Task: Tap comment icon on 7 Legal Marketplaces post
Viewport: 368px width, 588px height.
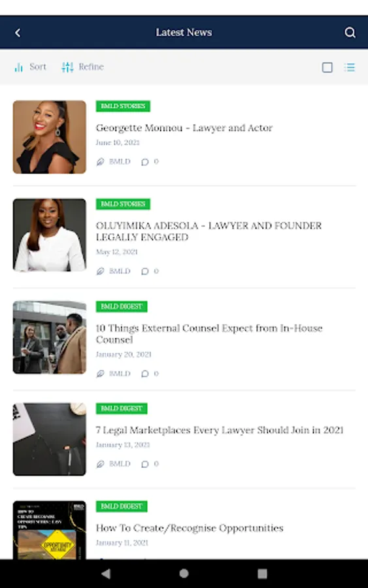Action: 145,465
